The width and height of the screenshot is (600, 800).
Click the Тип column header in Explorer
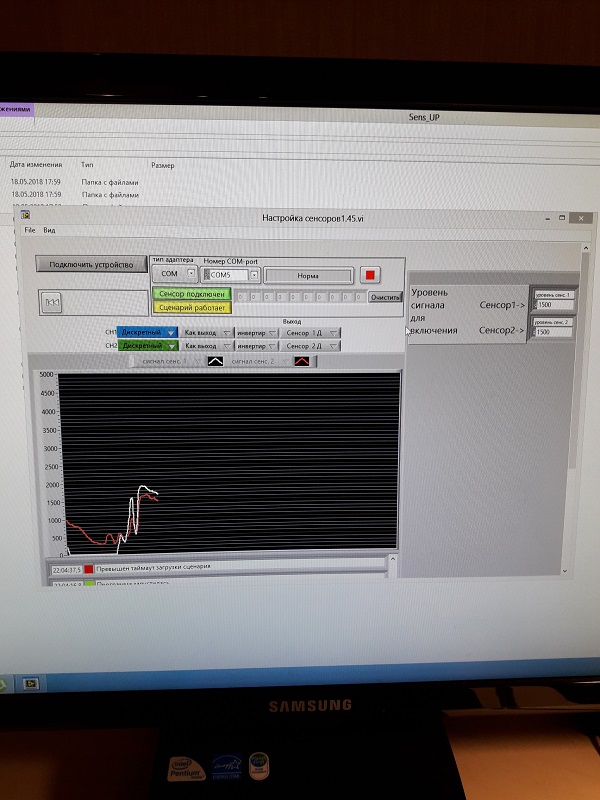coord(87,165)
